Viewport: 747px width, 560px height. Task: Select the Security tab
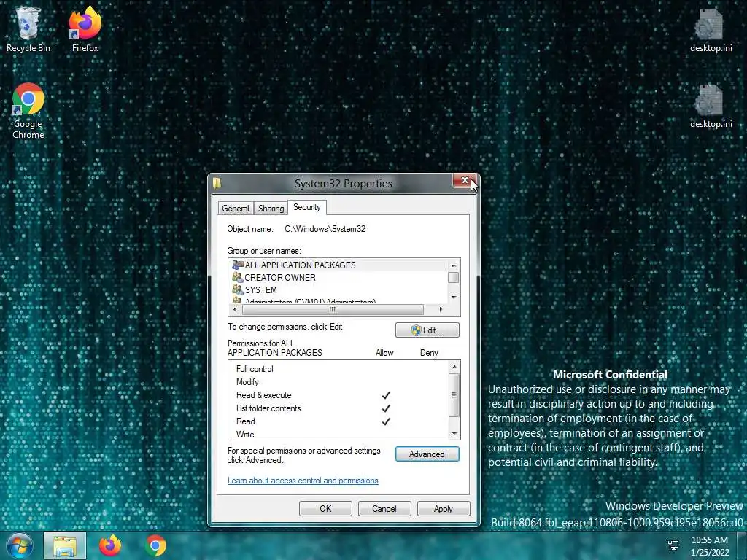pyautogui.click(x=307, y=207)
